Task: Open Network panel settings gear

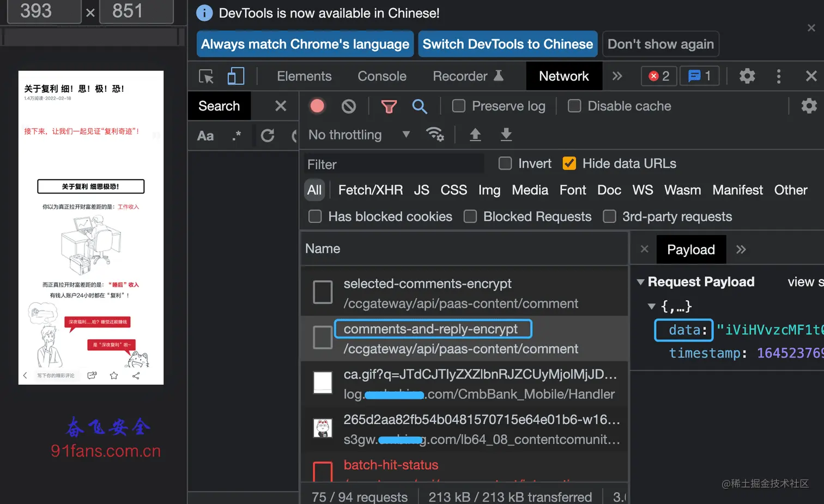Action: pyautogui.click(x=809, y=106)
